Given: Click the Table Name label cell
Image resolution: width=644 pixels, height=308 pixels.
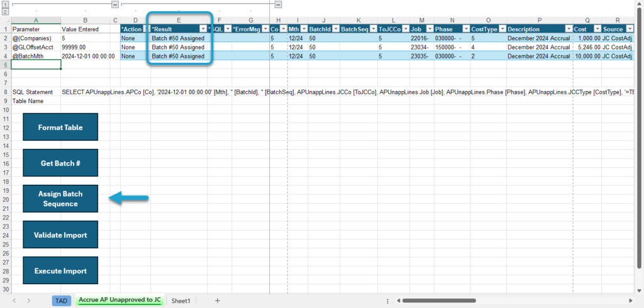Looking at the screenshot, I should [36, 101].
